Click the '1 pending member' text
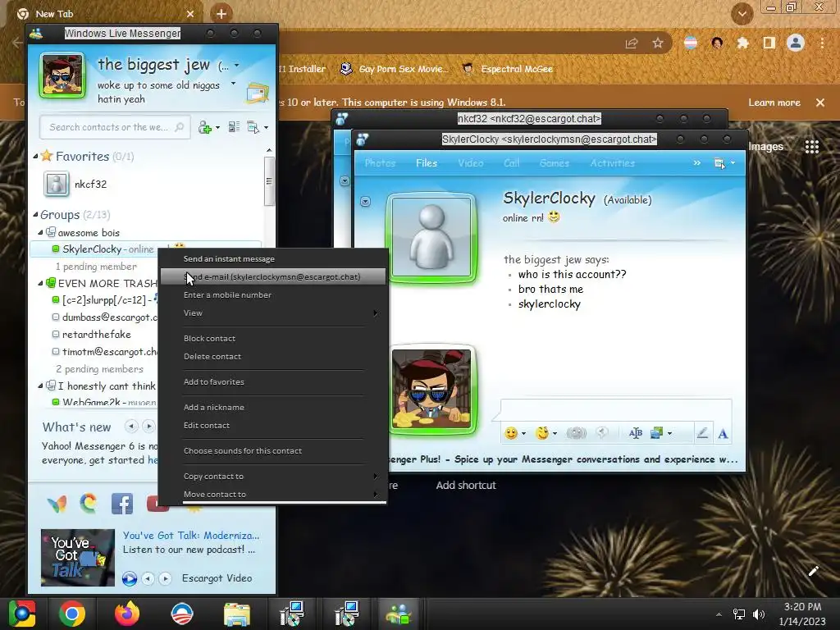Screen dimensions: 840x630 (97, 267)
